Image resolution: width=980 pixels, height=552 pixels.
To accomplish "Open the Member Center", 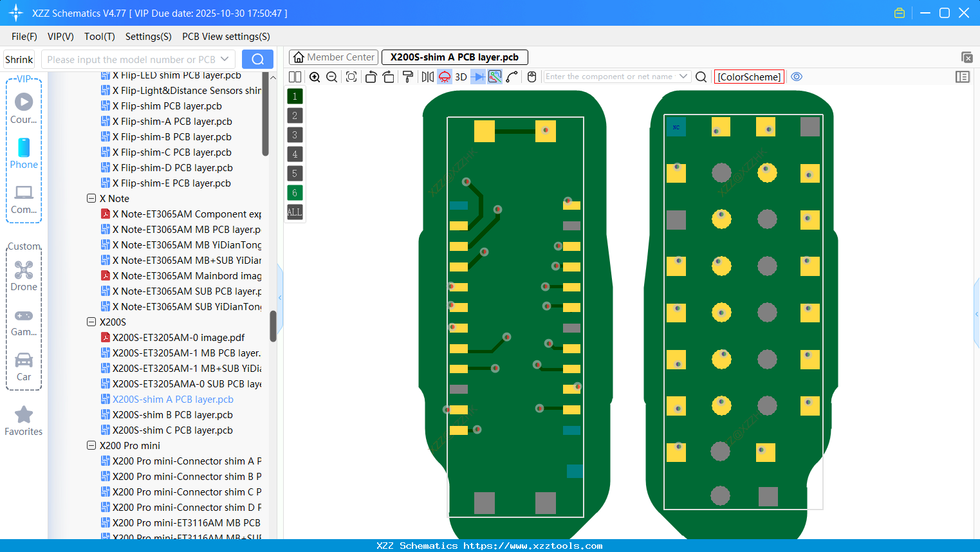I will pos(333,57).
